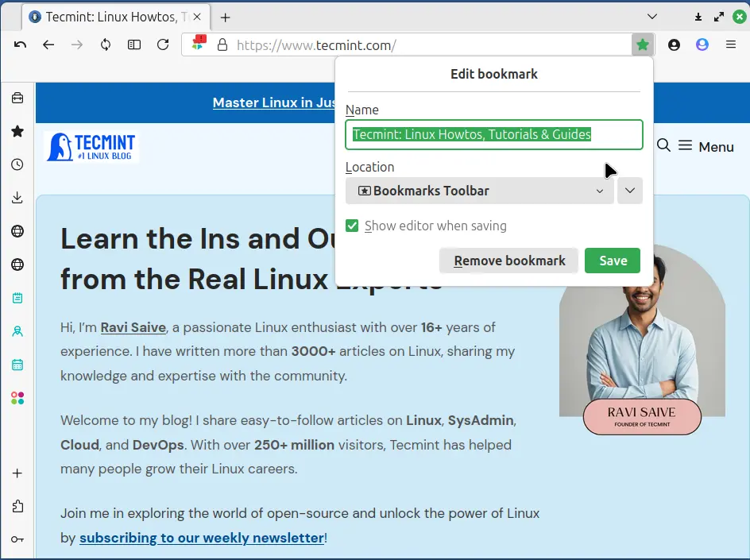Click the Remove bookmark button
Viewport: 750px width, 560px height.
(x=509, y=261)
